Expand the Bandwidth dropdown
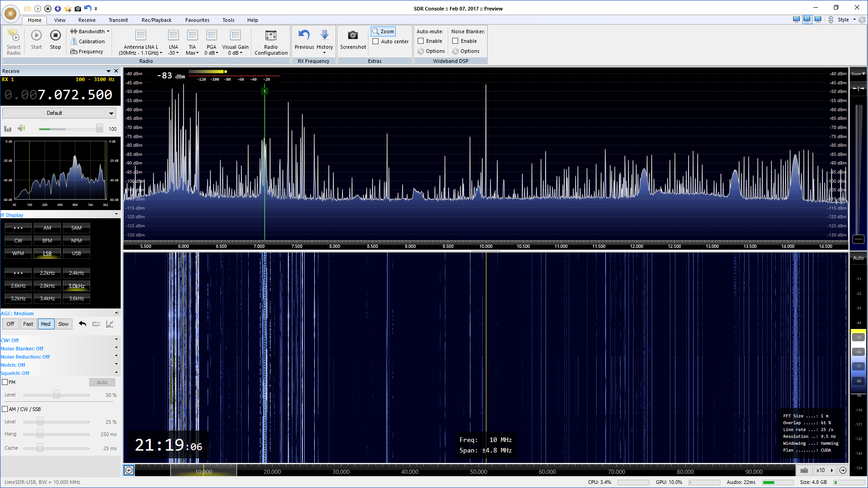This screenshot has width=868, height=488. pos(90,31)
